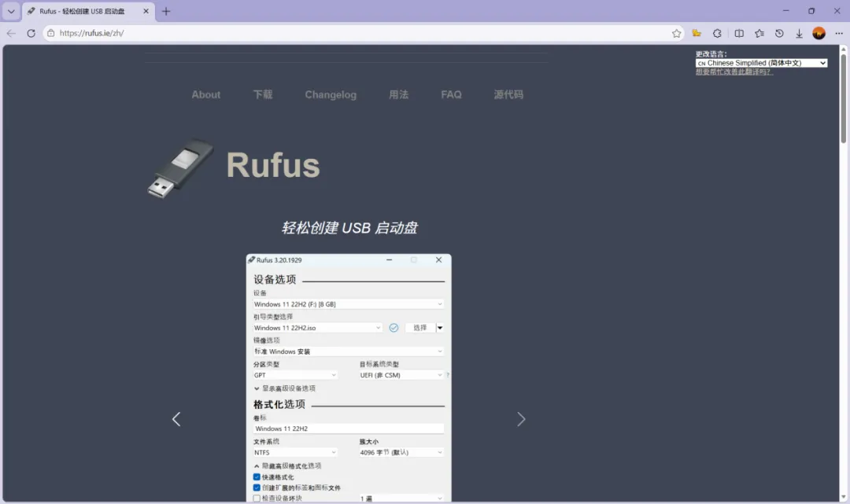This screenshot has width=850, height=504.
Task: Open browser settings and more menu
Action: point(839,33)
